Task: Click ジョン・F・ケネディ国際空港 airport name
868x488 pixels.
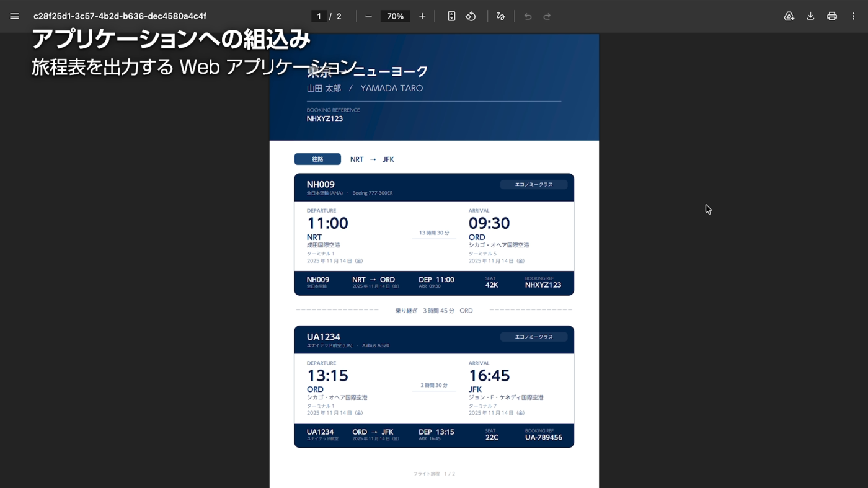Action: [x=506, y=397]
